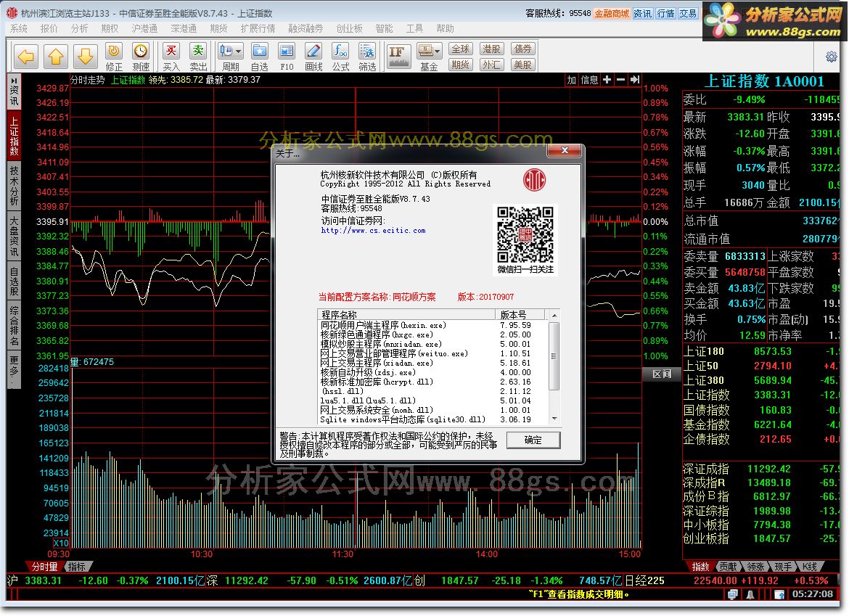Open the 自选 favorites icon

click(259, 57)
